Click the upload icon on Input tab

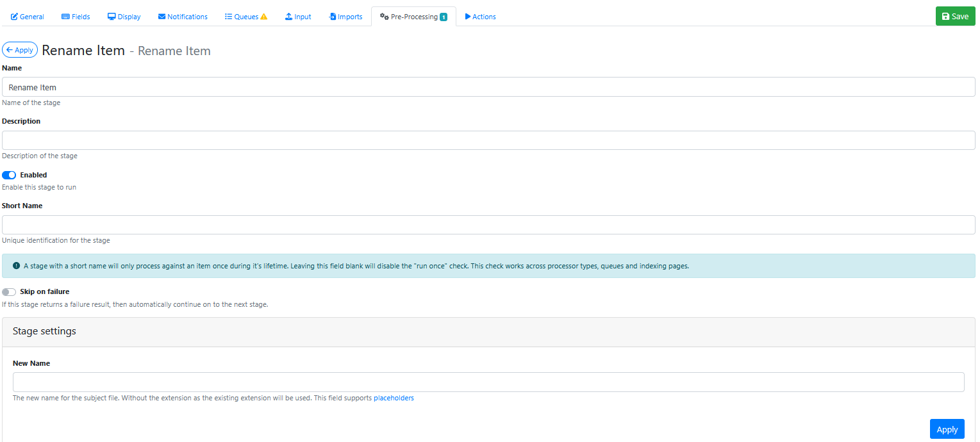tap(289, 17)
